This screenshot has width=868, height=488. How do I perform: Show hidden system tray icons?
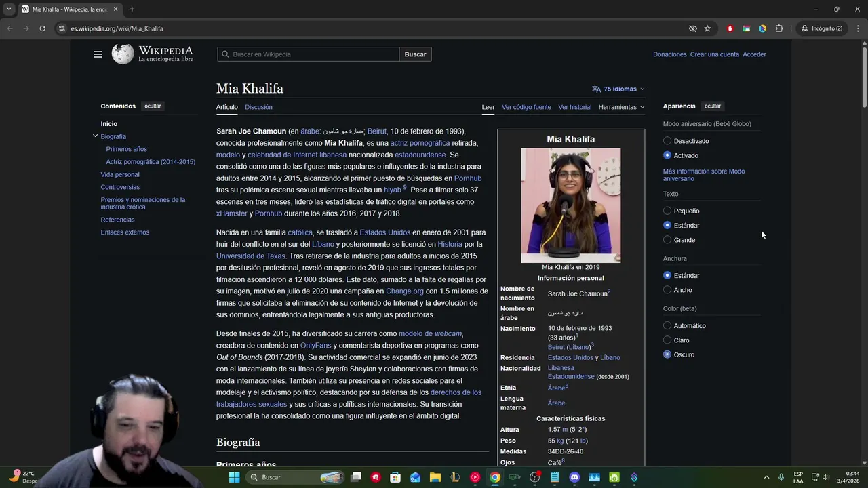766,477
